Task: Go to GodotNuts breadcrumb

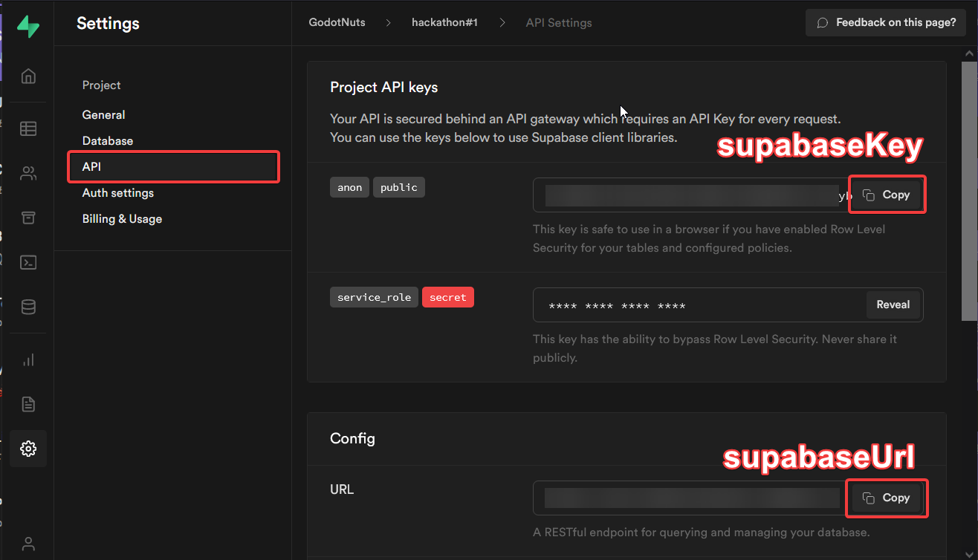Action: [337, 22]
